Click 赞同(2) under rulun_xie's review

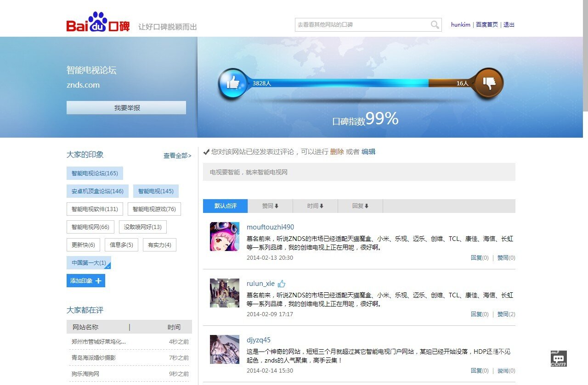click(x=506, y=314)
